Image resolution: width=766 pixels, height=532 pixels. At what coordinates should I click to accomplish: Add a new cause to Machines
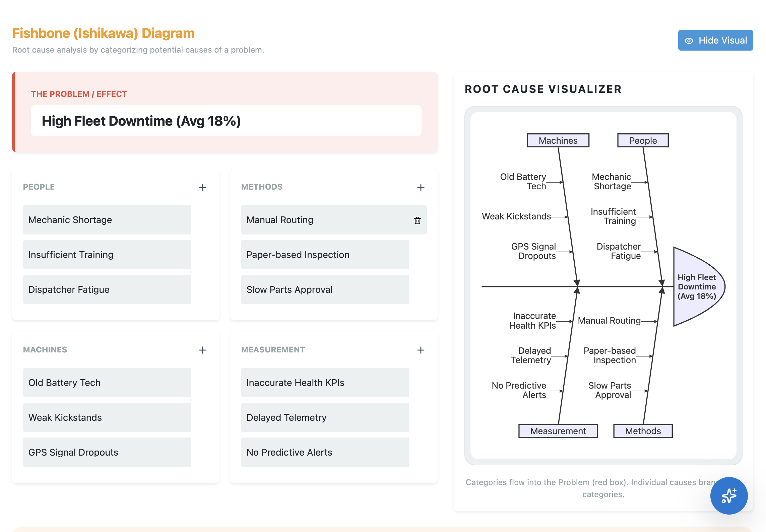tap(203, 350)
